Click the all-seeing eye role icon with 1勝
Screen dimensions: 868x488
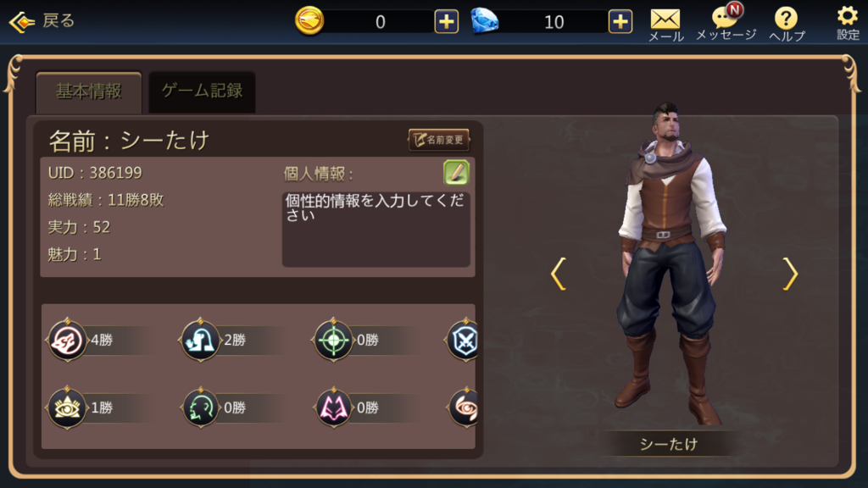pos(68,408)
